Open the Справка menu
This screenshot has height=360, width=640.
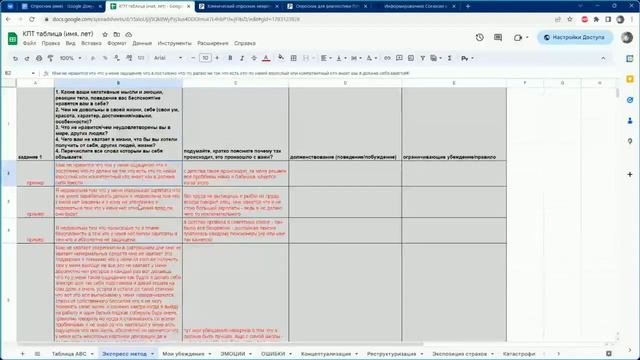244,43
